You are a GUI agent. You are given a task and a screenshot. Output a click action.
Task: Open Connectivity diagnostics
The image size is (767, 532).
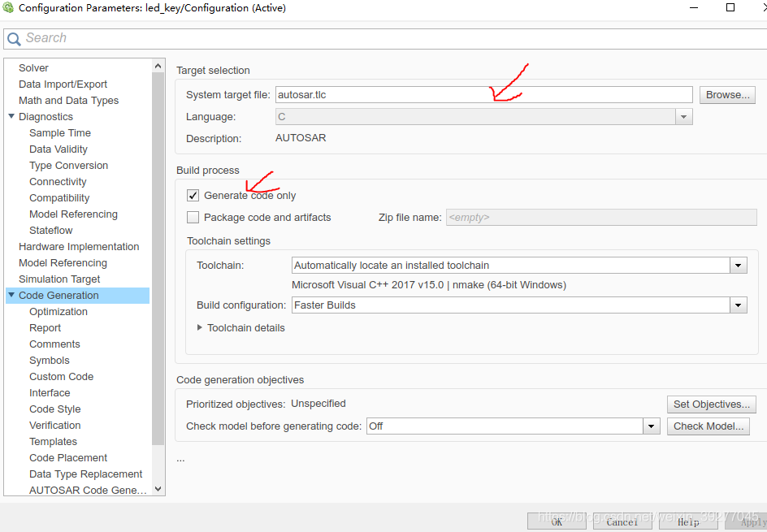58,181
